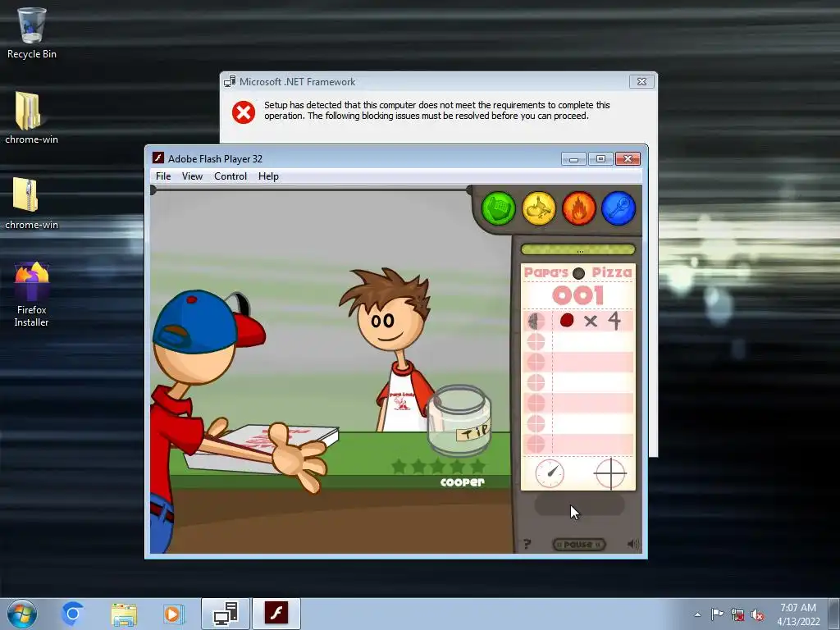Click the green ticket line holder bar
This screenshot has width=840, height=630.
(578, 249)
